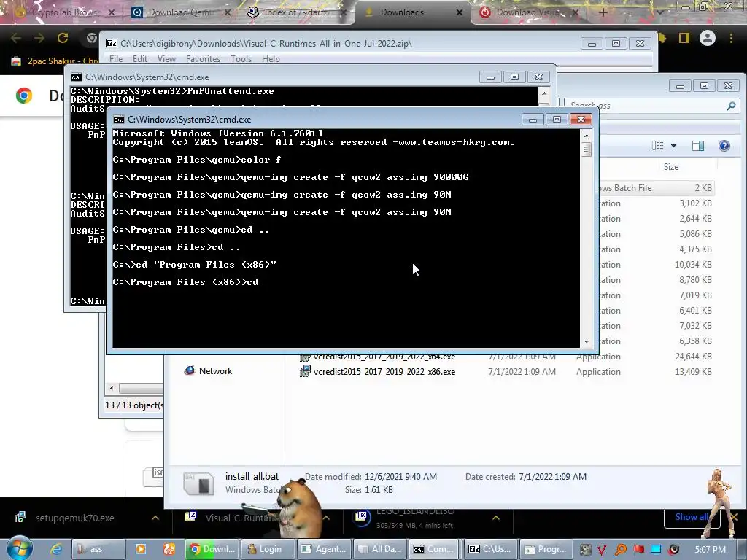Screen dimensions: 747x560
Task: Open the UC Browser taskbar icon
Action: [x=169, y=549]
